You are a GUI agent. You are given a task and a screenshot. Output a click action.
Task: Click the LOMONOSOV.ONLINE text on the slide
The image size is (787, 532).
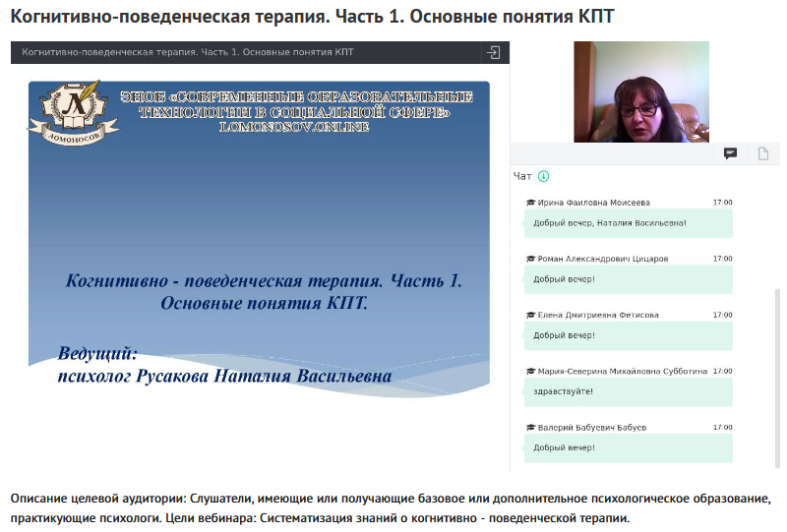click(x=295, y=127)
